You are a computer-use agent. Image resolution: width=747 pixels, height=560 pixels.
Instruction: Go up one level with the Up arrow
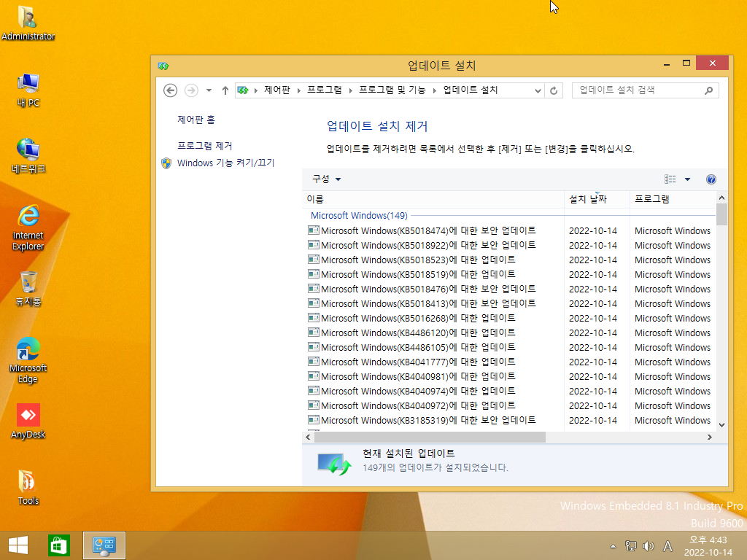coord(225,90)
